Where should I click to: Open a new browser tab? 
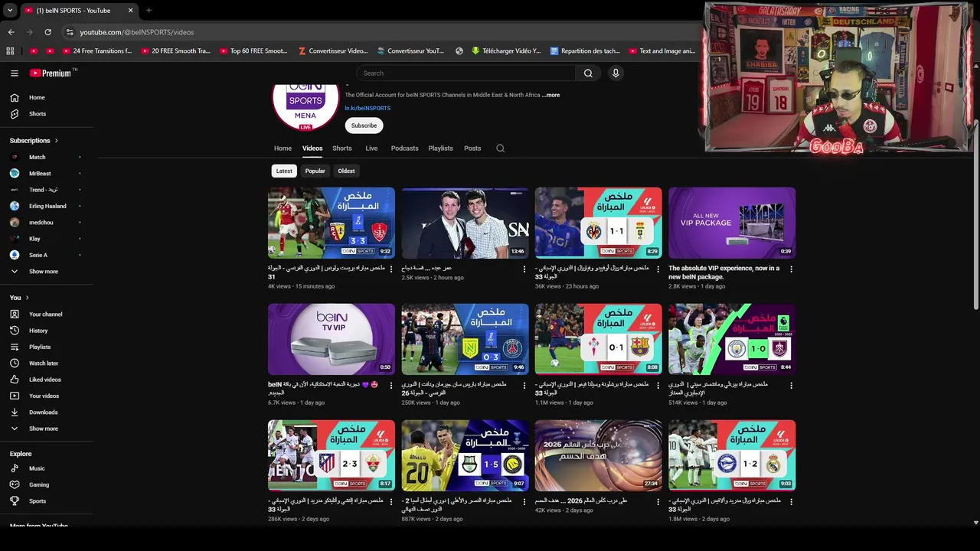149,11
